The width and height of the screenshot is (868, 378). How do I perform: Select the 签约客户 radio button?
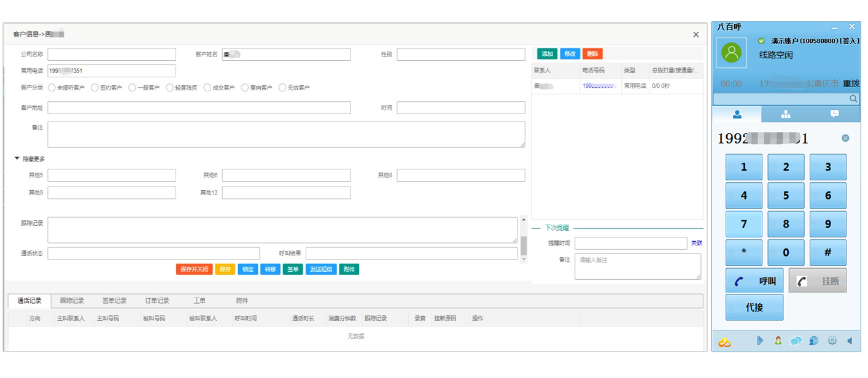click(95, 88)
